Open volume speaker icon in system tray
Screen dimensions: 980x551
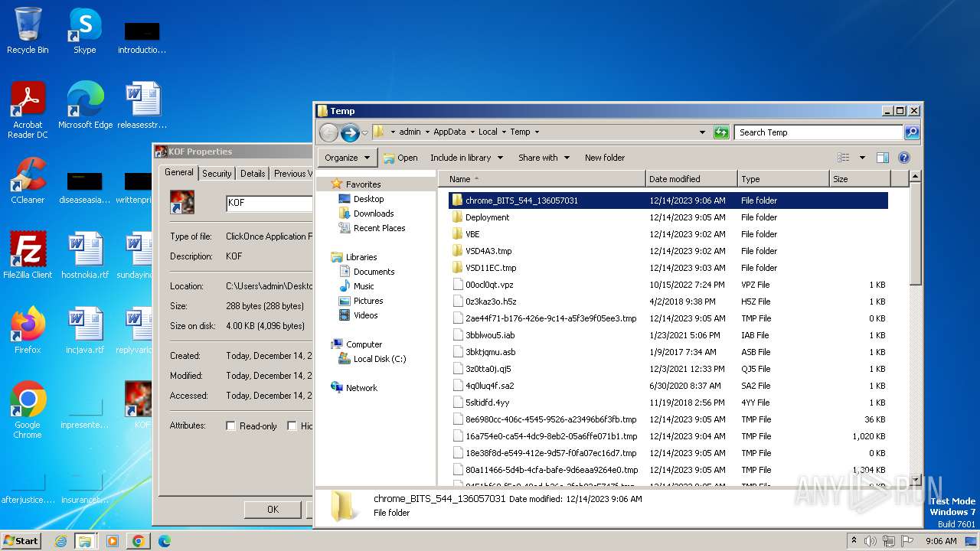(x=871, y=541)
